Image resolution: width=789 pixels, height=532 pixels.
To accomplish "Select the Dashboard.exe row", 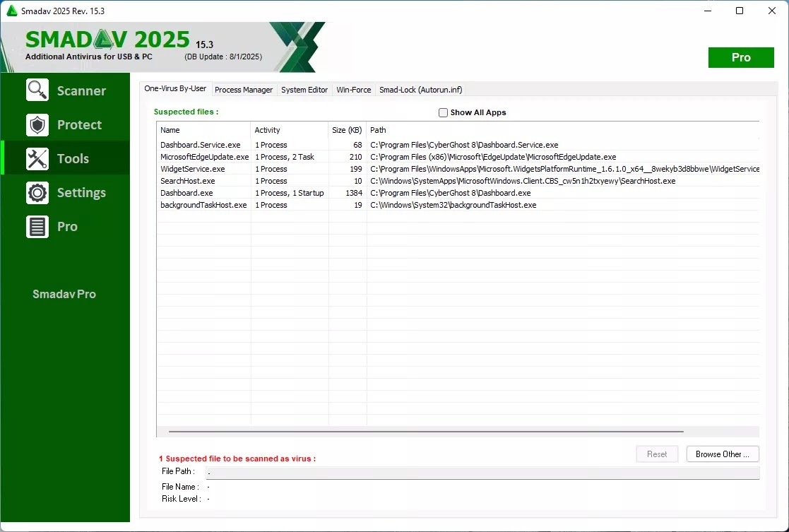I will click(458, 194).
